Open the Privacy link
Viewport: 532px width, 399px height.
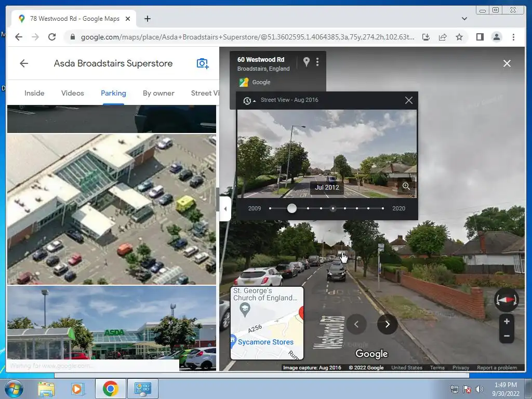pyautogui.click(x=461, y=367)
